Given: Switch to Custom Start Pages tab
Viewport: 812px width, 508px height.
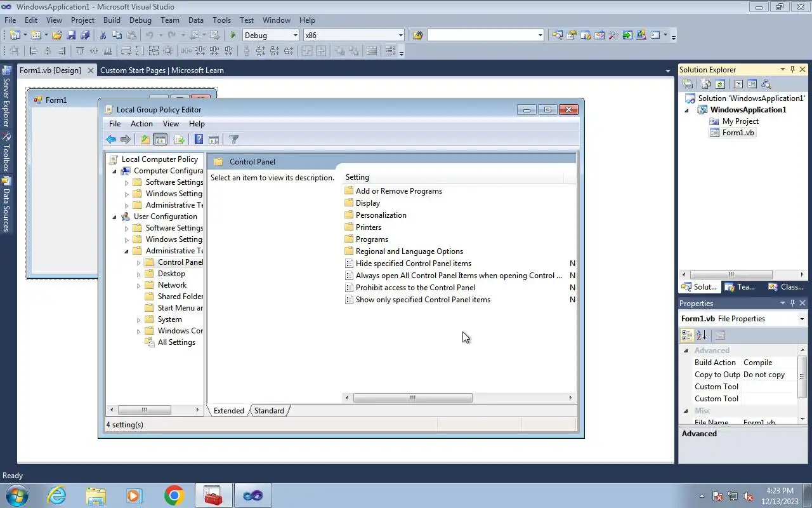Looking at the screenshot, I should point(162,70).
